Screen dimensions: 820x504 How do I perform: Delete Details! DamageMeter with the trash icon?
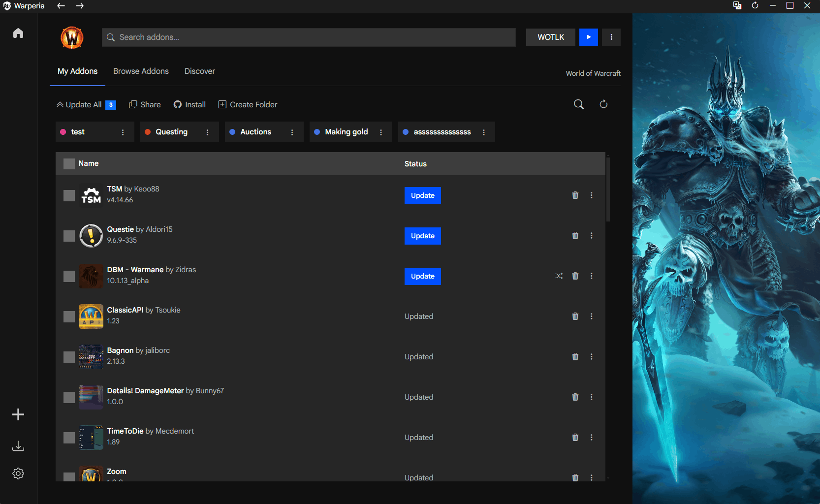[575, 397]
